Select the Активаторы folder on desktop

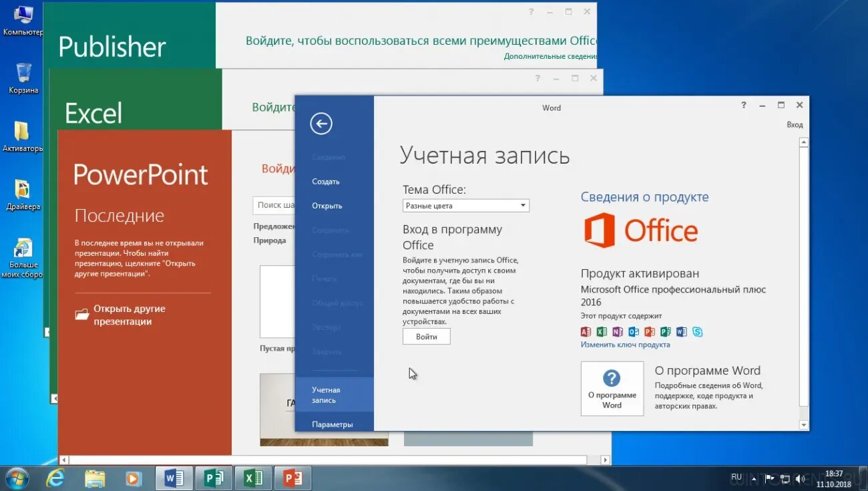pyautogui.click(x=23, y=136)
